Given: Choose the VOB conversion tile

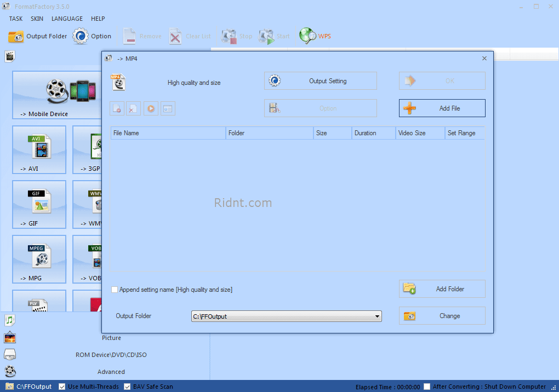Looking at the screenshot, I should [87, 259].
